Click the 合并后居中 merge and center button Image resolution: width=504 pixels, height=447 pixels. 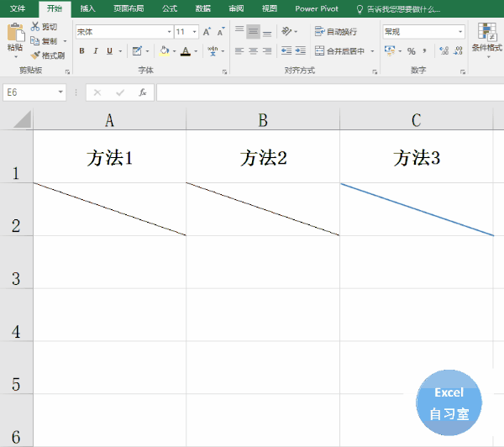point(339,50)
